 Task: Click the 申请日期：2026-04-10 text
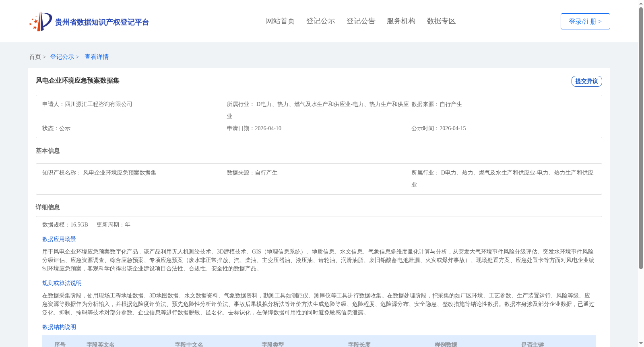point(254,128)
